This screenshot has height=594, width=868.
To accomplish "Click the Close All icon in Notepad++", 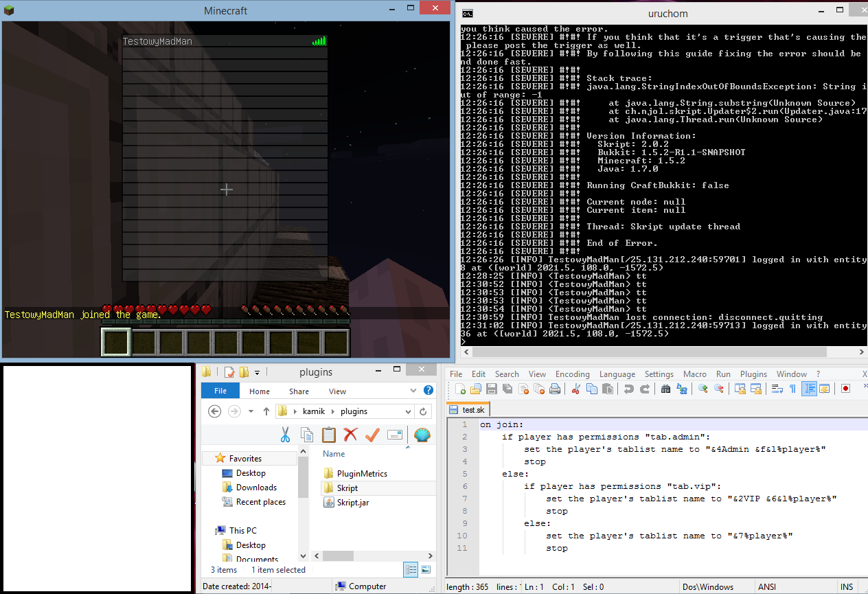I will pyautogui.click(x=539, y=389).
